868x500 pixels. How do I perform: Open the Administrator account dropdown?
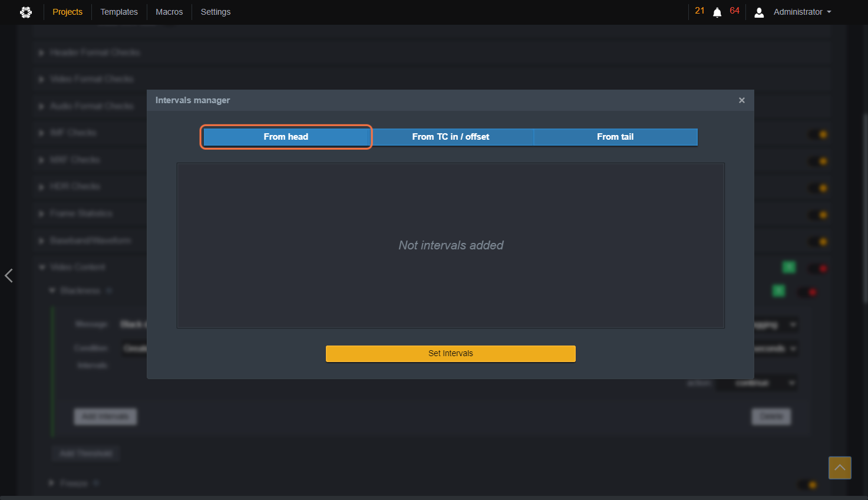point(802,12)
